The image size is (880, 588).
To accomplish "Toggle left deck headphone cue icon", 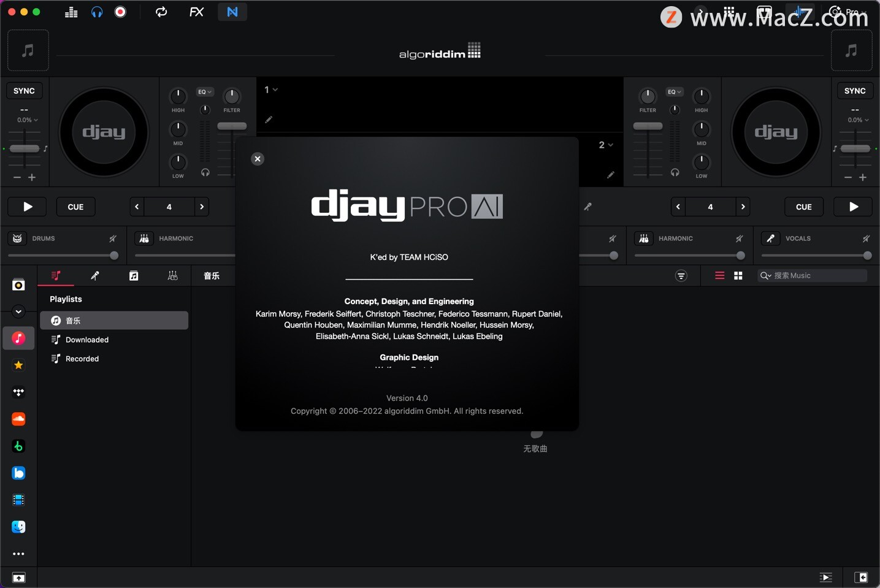I will [x=205, y=173].
